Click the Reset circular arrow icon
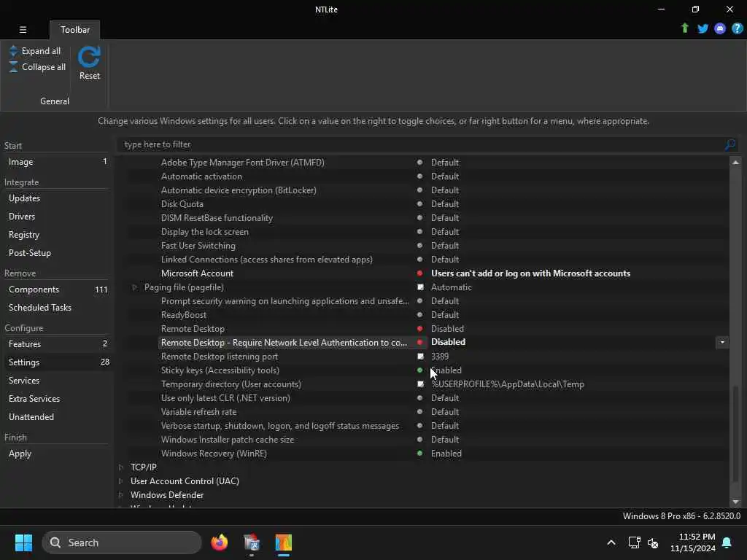The height and width of the screenshot is (560, 747). point(89,57)
